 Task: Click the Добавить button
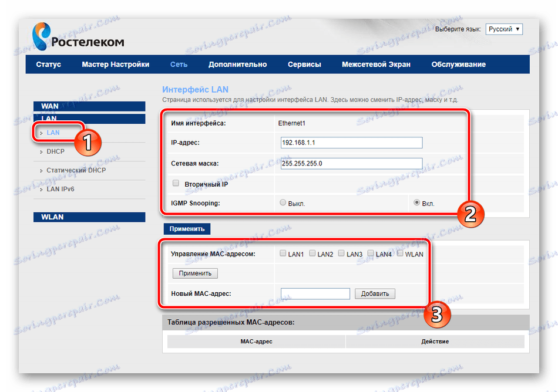375,293
